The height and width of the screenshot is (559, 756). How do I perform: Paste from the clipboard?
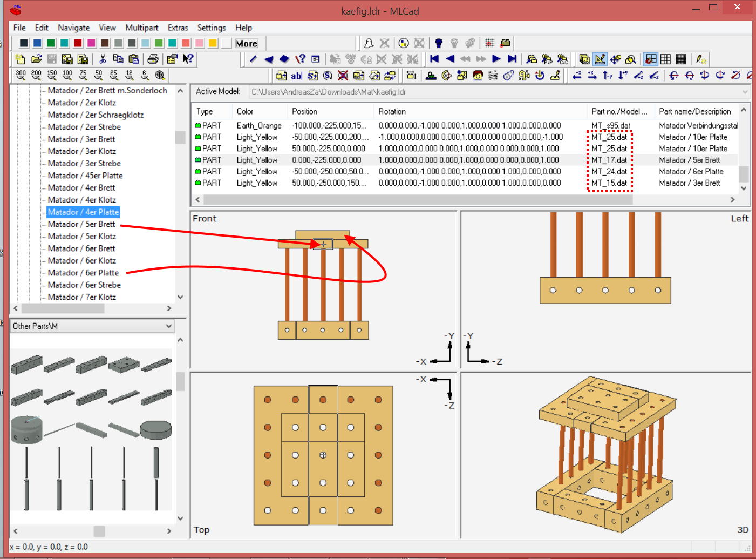pos(134,59)
